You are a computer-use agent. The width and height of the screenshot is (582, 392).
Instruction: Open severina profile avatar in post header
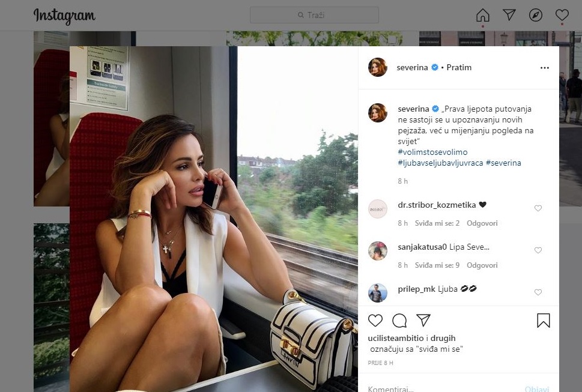point(377,67)
